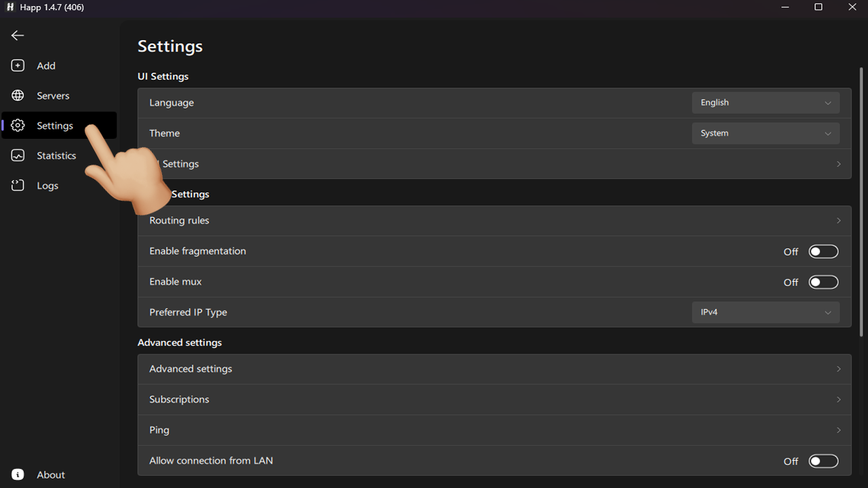This screenshot has height=488, width=868.
Task: Enable fragmentation
Action: point(823,251)
